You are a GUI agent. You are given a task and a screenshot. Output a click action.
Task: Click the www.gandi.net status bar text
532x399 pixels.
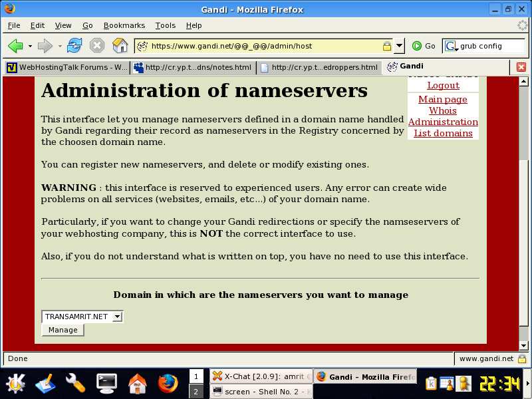pyautogui.click(x=486, y=358)
